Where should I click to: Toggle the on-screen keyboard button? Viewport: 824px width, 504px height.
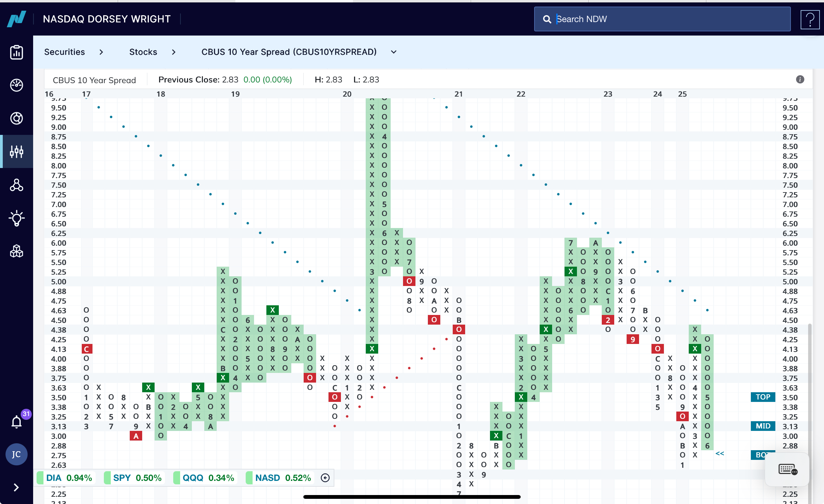pyautogui.click(x=788, y=470)
